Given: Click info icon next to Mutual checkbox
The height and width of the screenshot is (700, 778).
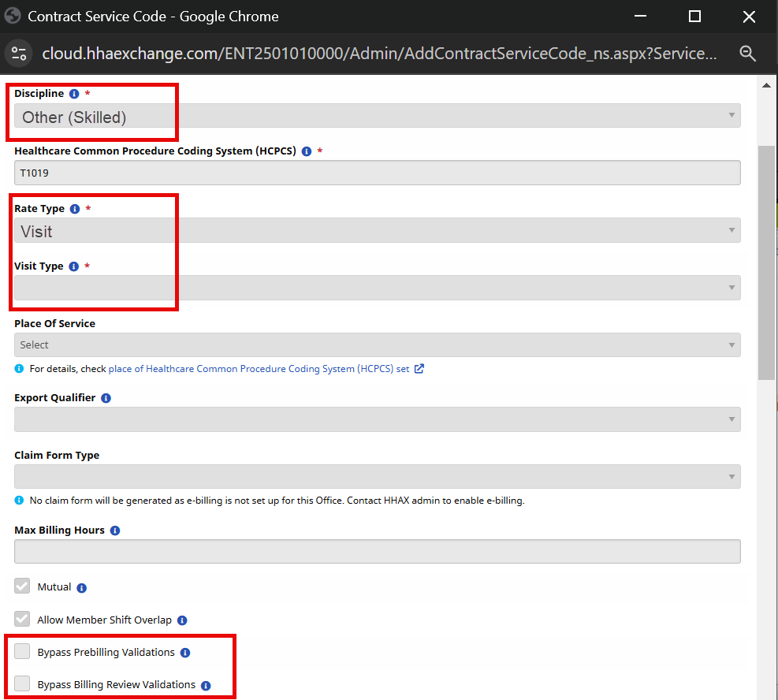Looking at the screenshot, I should (82, 588).
